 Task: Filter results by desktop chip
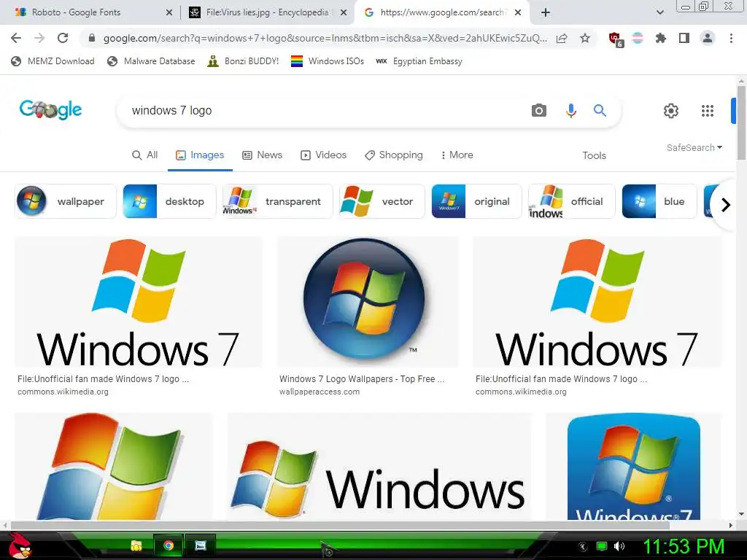(x=169, y=201)
